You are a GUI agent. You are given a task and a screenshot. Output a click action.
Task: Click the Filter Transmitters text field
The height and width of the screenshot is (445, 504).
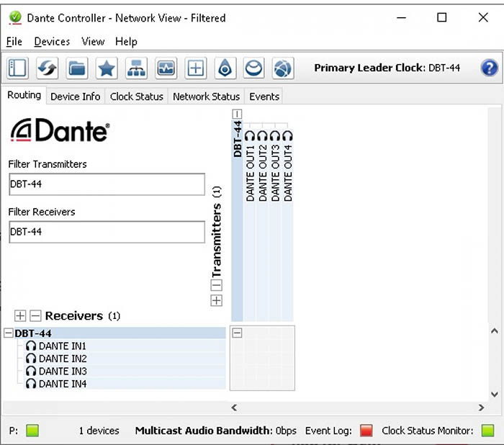(107, 184)
